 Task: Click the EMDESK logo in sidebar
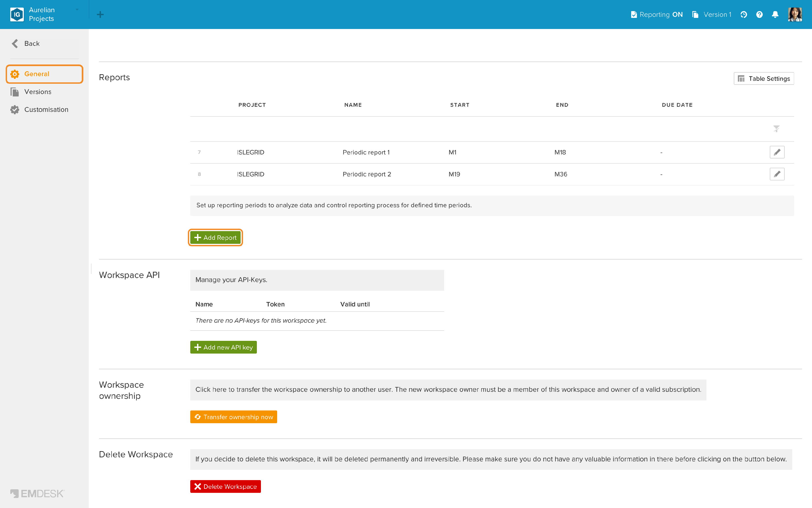[37, 494]
